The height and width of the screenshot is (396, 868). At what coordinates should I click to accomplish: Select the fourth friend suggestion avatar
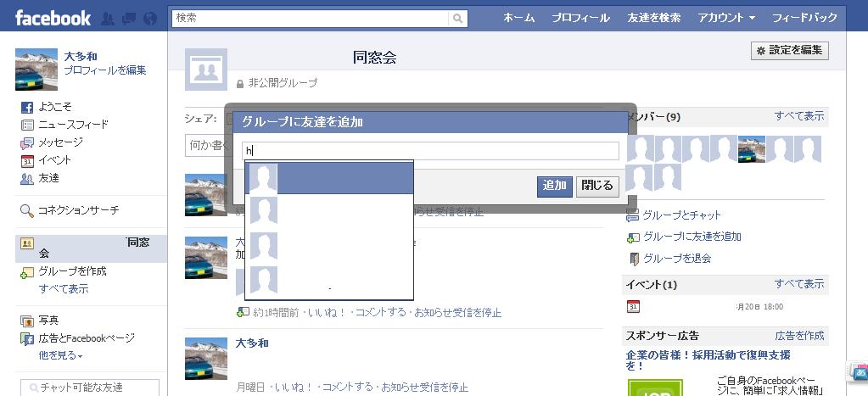(x=264, y=280)
